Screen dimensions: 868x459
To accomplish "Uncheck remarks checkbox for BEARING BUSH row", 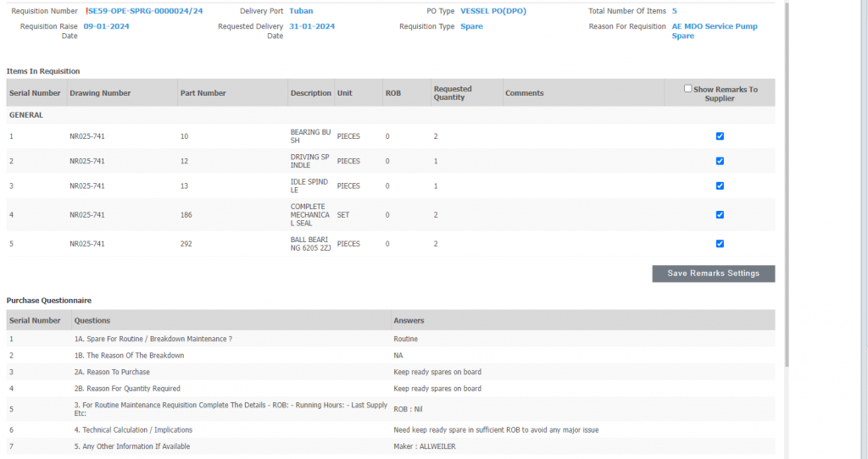I will pos(720,136).
